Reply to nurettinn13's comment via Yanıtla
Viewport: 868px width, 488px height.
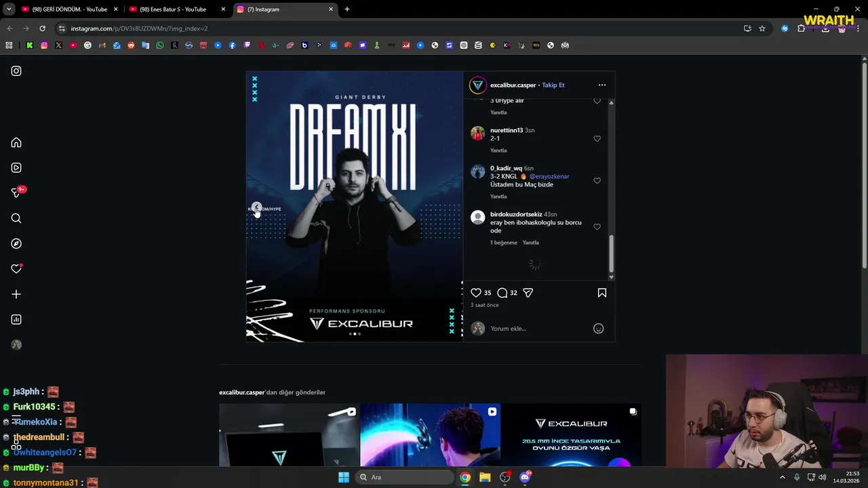(498, 150)
